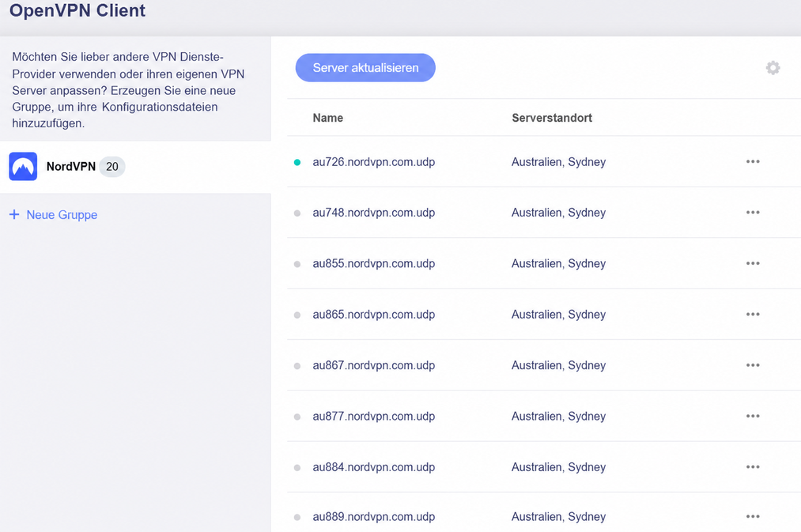
Task: Open the options menu for au865.nordvpn.com.udp
Action: click(753, 314)
